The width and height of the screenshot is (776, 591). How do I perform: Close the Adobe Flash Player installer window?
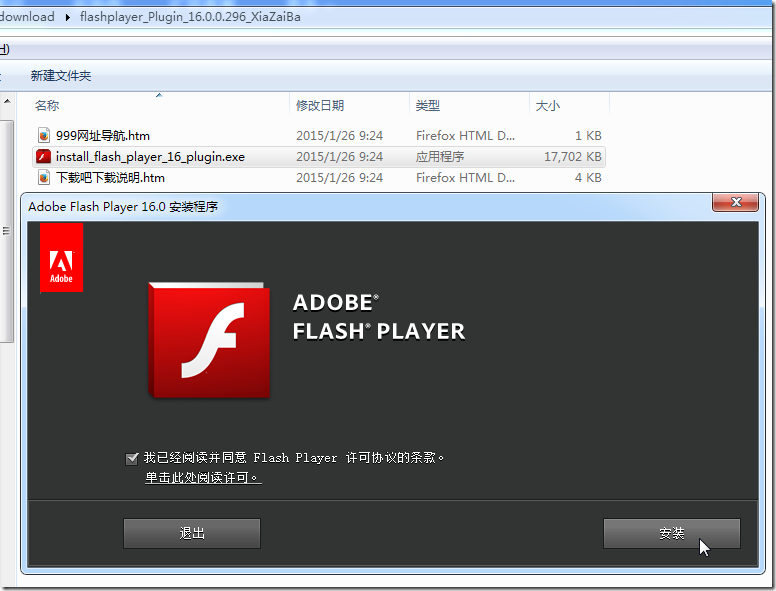pyautogui.click(x=735, y=202)
